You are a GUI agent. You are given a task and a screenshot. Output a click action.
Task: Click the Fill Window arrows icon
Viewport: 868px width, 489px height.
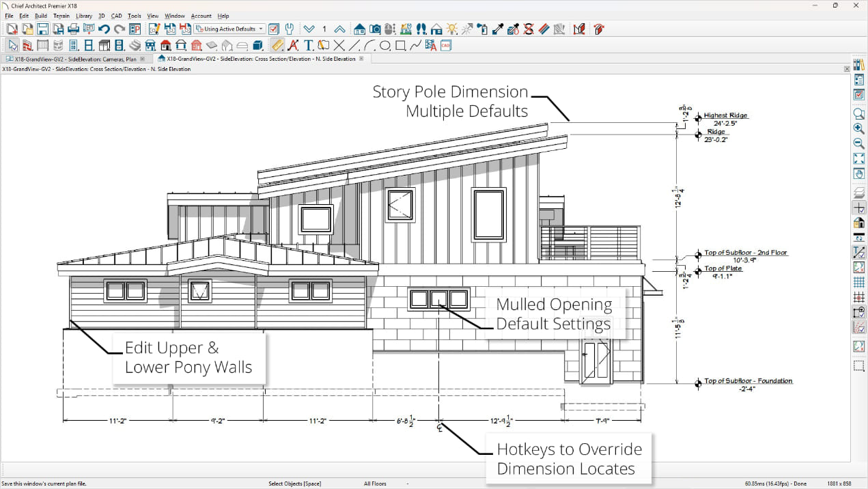[x=859, y=158]
